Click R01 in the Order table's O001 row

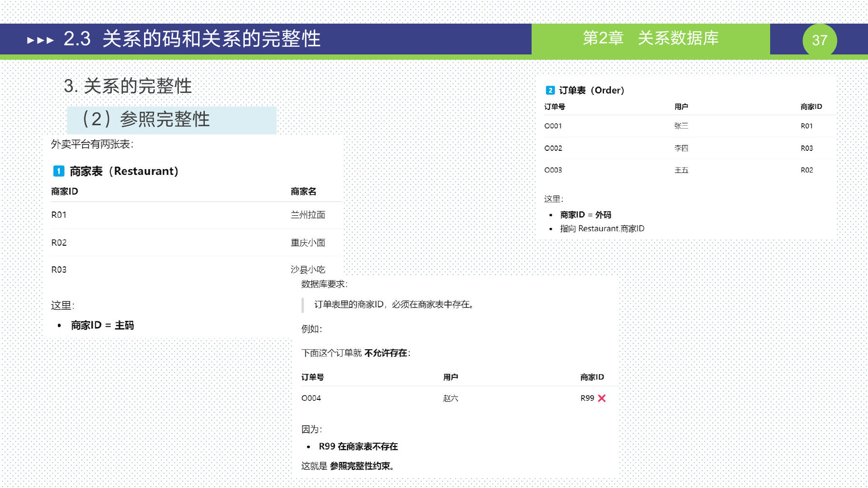tap(807, 126)
